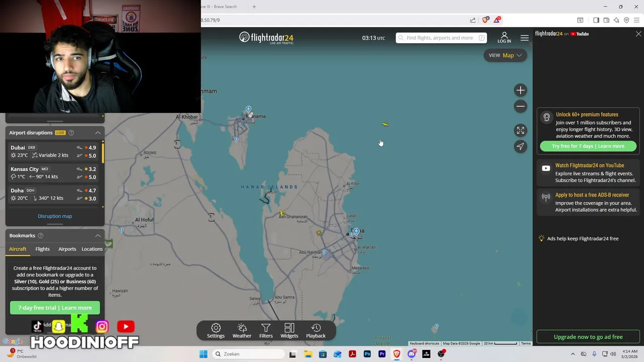The width and height of the screenshot is (644, 362).
Task: Click Keyboard shortcuts on map footer
Action: coord(424,343)
